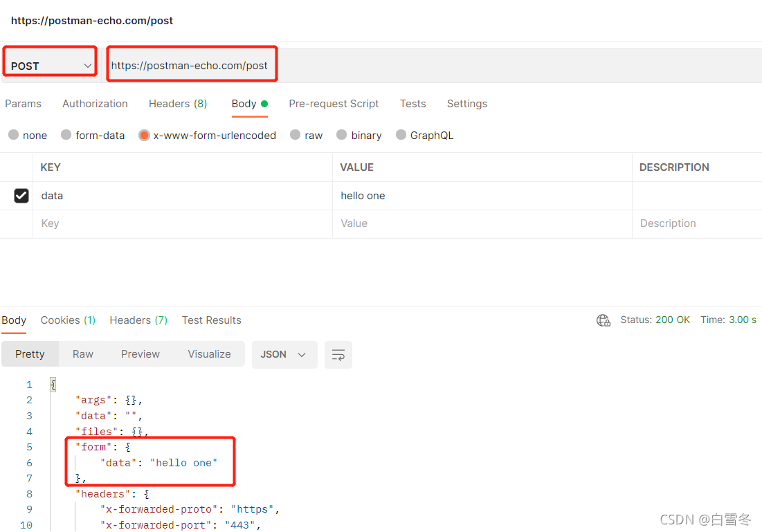Open the POST method dropdown
This screenshot has height=532, width=762.
coord(50,66)
